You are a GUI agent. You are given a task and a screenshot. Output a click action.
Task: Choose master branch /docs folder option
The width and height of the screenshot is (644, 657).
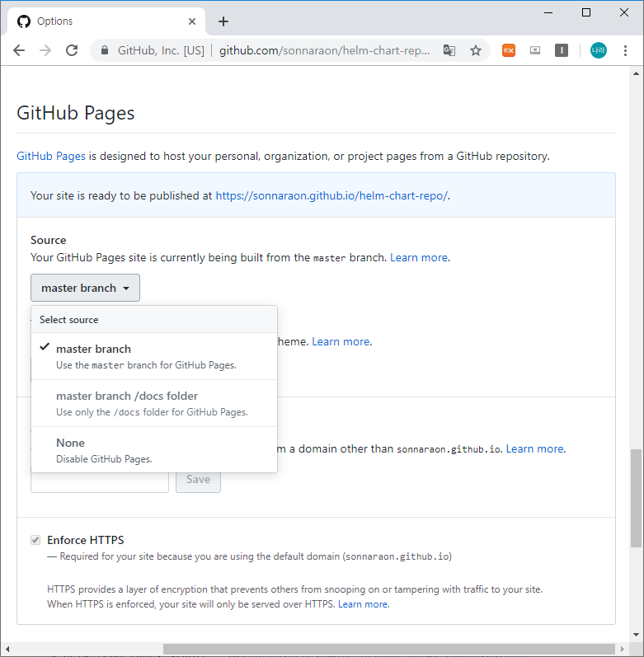pyautogui.click(x=154, y=403)
